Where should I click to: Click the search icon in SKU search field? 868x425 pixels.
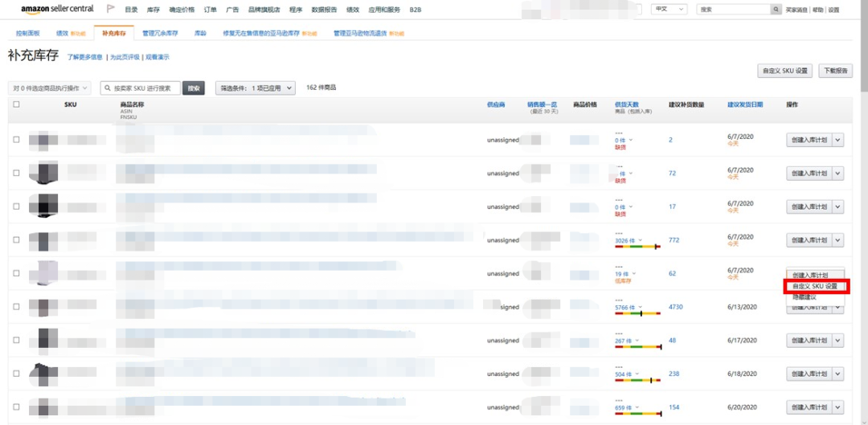point(107,88)
